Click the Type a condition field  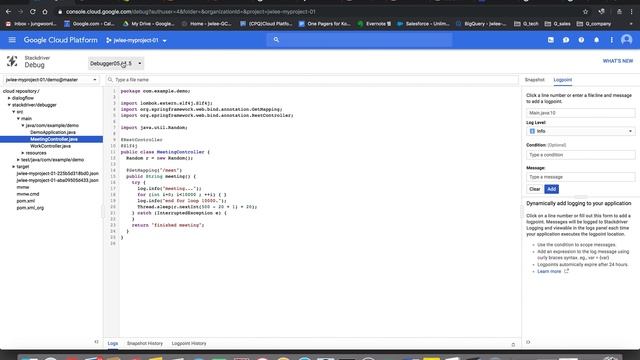pos(580,155)
